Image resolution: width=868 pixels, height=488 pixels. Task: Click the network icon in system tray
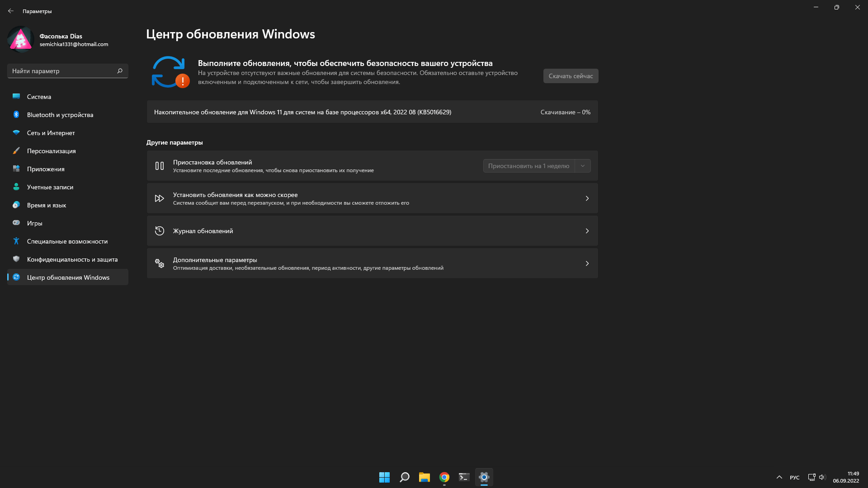811,477
